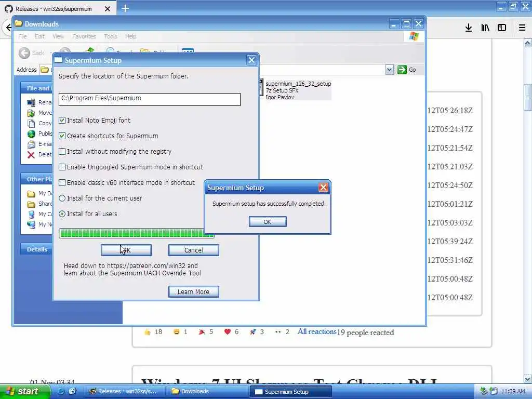Image resolution: width=532 pixels, height=399 pixels.
Task: Click red Delete X icon in sidebar
Action: pyautogui.click(x=31, y=155)
